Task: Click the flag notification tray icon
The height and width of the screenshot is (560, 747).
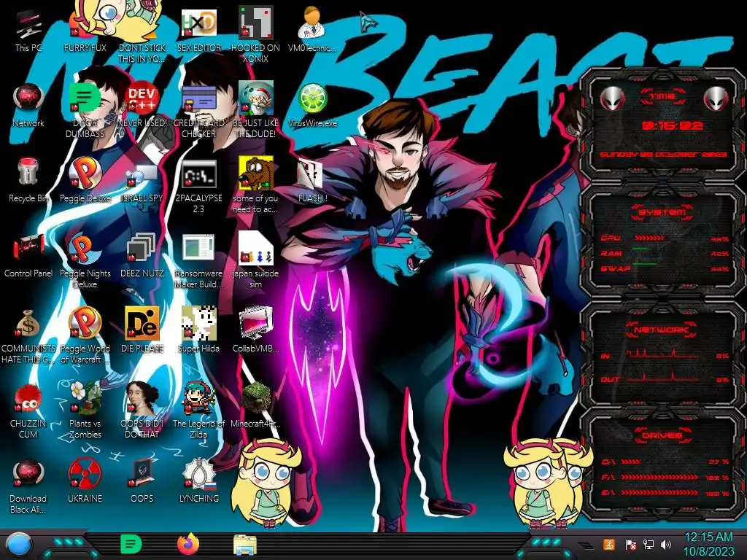Action: point(631,544)
